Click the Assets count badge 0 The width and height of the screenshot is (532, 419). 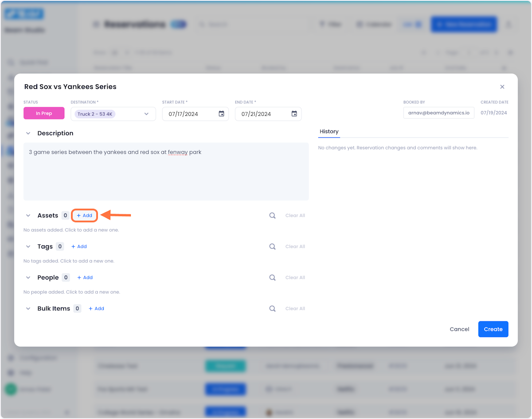pos(65,216)
